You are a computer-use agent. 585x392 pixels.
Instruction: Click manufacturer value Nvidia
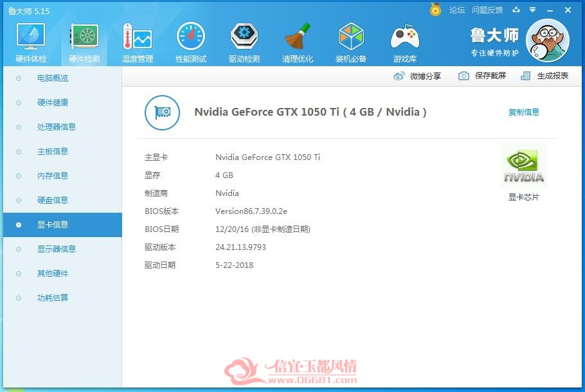(227, 193)
